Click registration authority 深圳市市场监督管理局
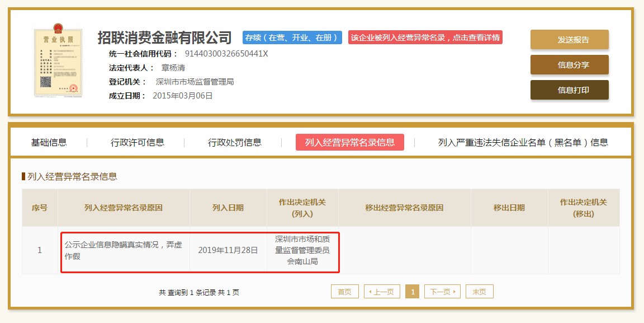Image resolution: width=644 pixels, height=323 pixels. coord(195,82)
